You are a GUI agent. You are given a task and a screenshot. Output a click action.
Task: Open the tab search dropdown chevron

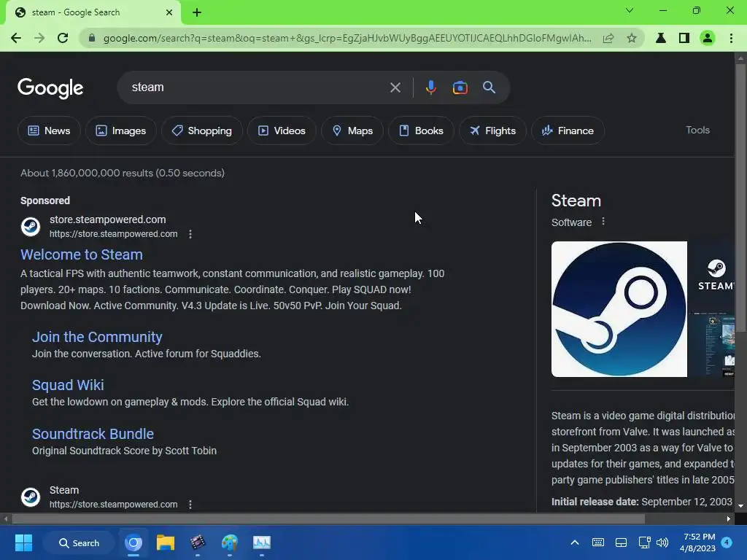click(x=630, y=10)
